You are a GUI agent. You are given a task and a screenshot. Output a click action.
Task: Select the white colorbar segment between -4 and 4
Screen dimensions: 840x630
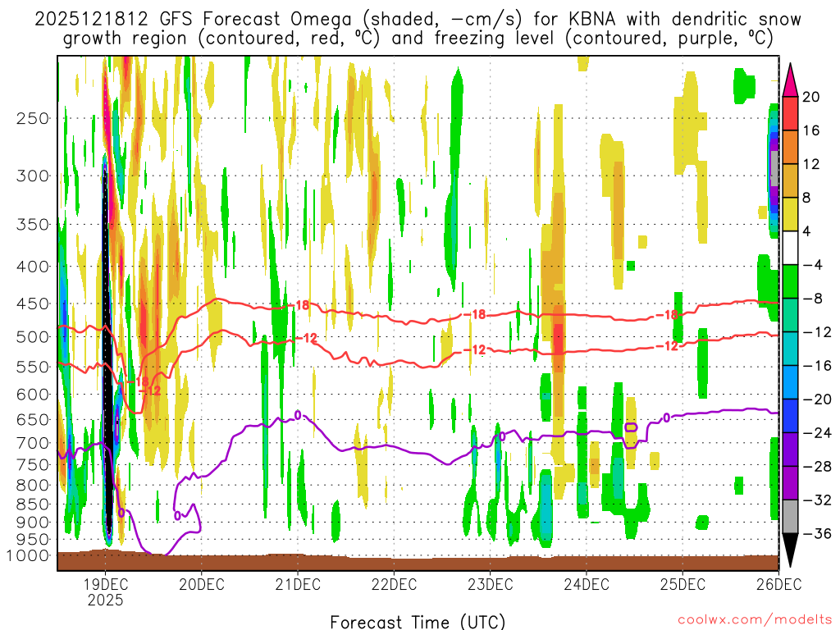(x=790, y=248)
